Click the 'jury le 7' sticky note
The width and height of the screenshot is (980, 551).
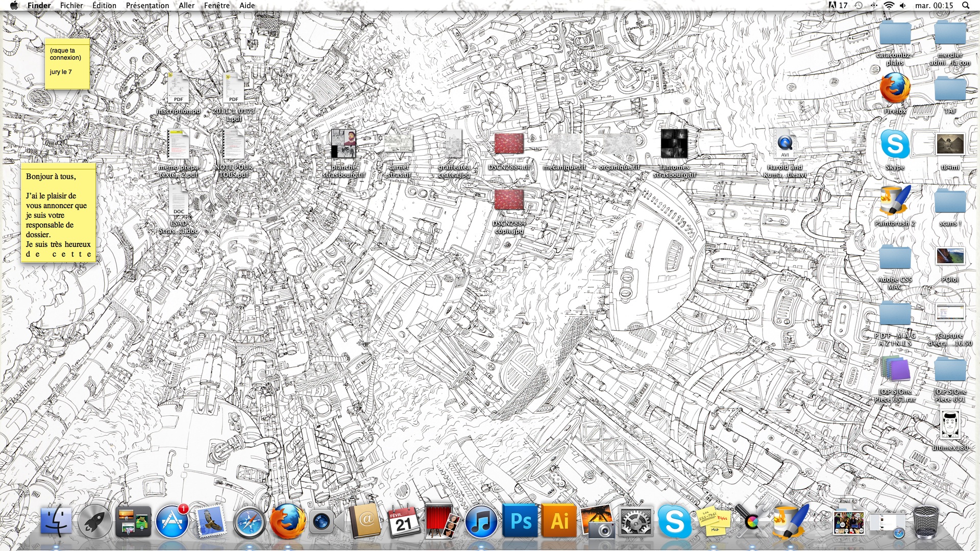click(67, 64)
